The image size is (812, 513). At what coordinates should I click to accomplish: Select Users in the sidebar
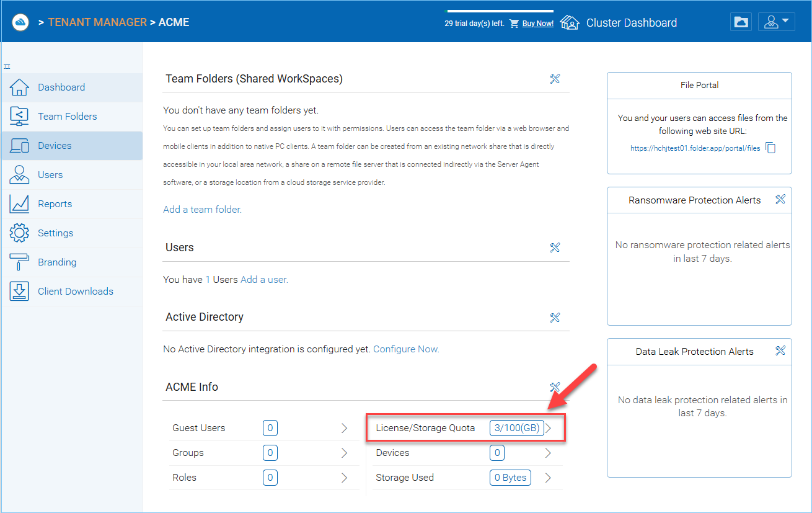72,175
